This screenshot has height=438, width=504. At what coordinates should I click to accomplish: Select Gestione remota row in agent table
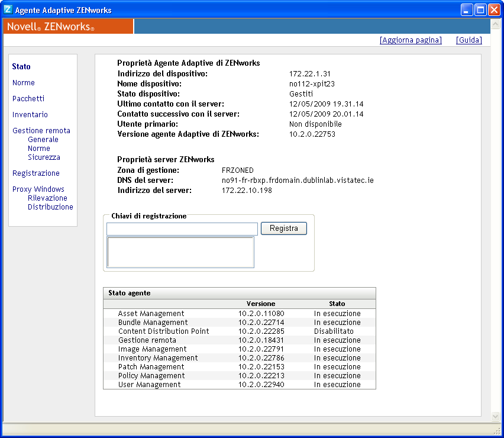pos(240,340)
